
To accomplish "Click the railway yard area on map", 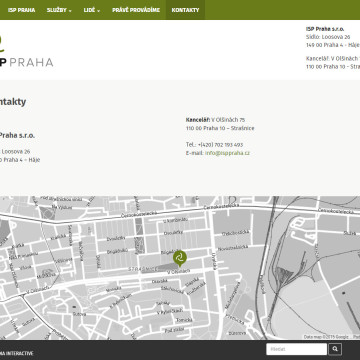I will click(x=283, y=275).
